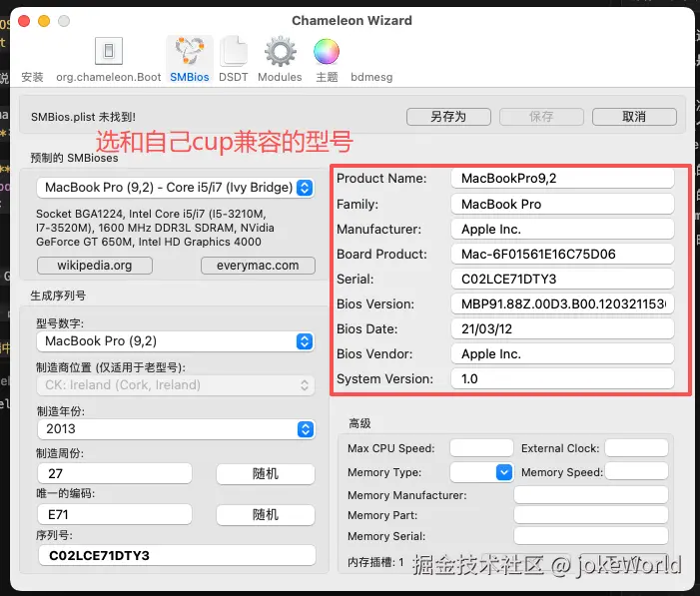This screenshot has width=700, height=596.
Task: Open the everymac.com link button
Action: point(258,266)
